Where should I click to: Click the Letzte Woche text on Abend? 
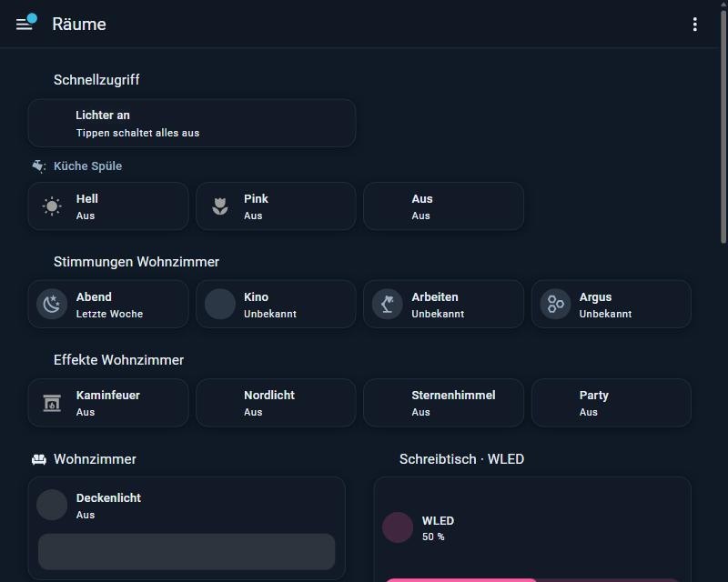(x=109, y=315)
